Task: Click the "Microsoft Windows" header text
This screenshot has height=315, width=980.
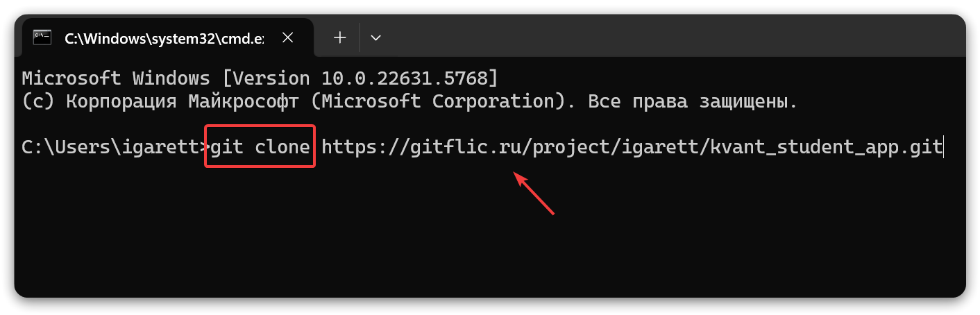Action: click(x=115, y=76)
